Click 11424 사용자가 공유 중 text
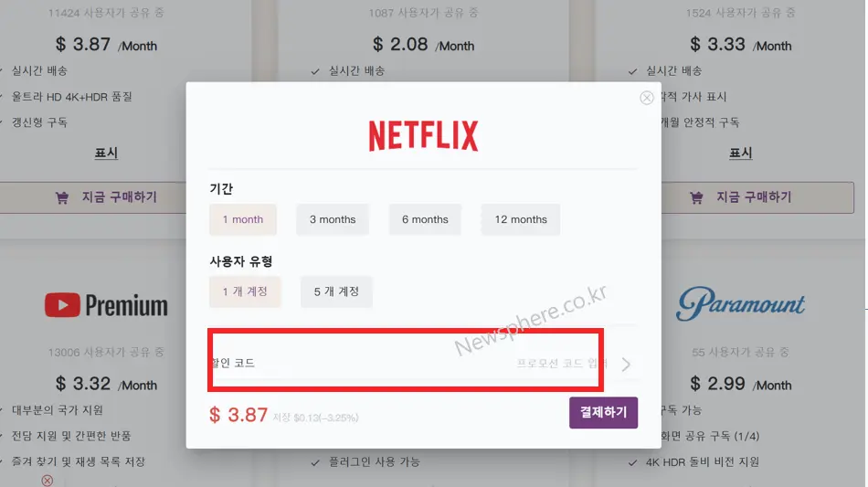The height and width of the screenshot is (487, 868). click(x=106, y=13)
